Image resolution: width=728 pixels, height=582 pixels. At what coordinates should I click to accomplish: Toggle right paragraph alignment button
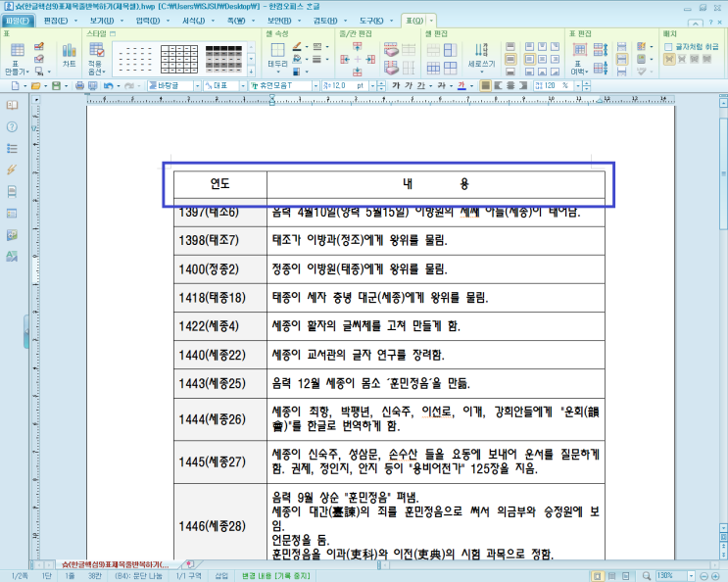pos(523,86)
